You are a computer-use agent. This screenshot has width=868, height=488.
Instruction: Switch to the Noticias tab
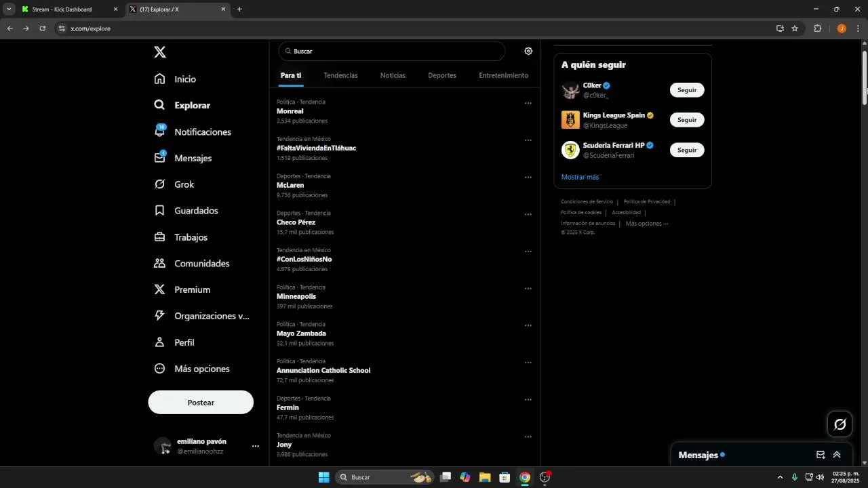(393, 75)
